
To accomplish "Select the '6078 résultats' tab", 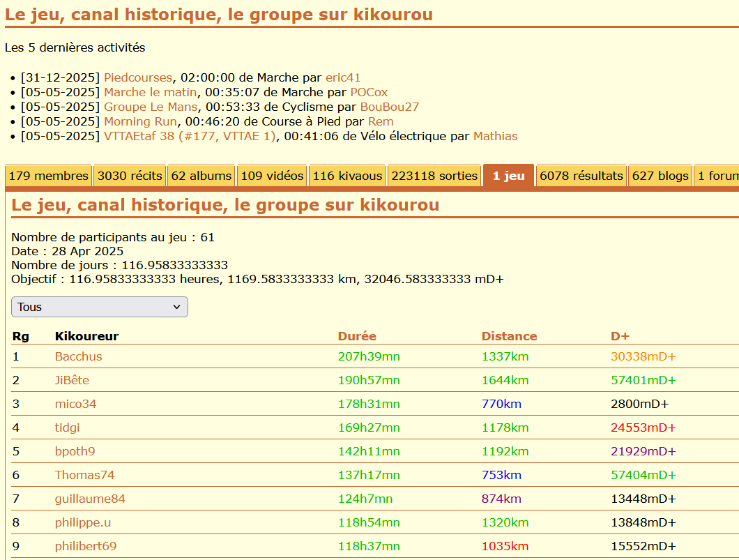I will pos(581,176).
